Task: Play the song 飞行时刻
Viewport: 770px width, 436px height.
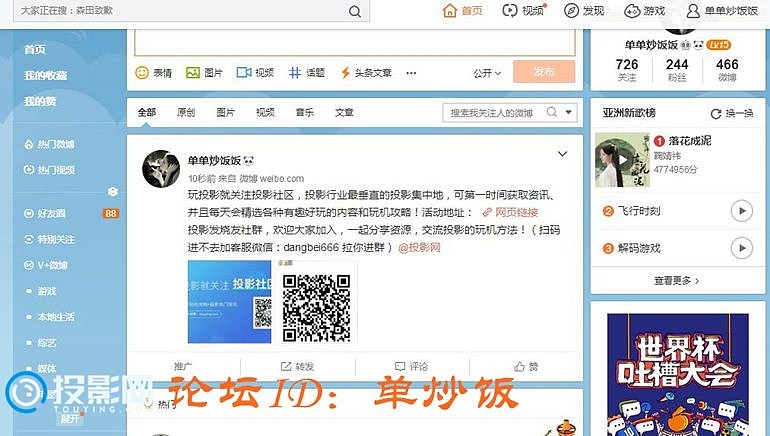Action: tap(741, 211)
